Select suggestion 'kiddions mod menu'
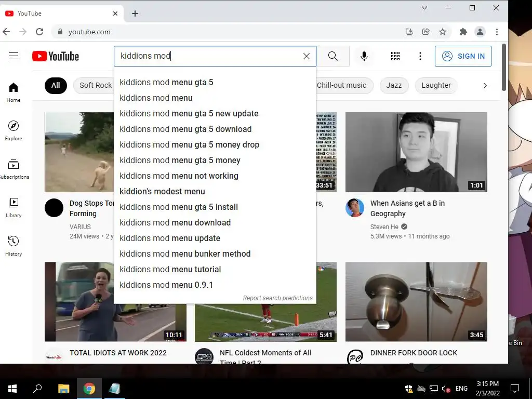 [x=215, y=98]
